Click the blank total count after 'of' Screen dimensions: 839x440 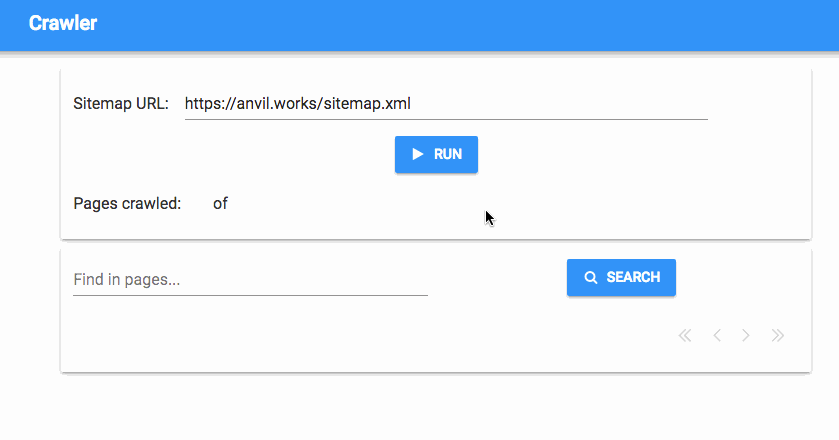click(x=244, y=203)
